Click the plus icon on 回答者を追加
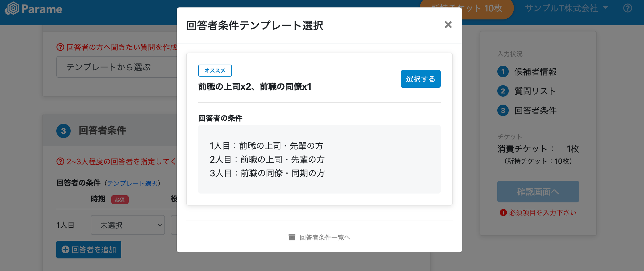644x271 pixels. (65, 250)
